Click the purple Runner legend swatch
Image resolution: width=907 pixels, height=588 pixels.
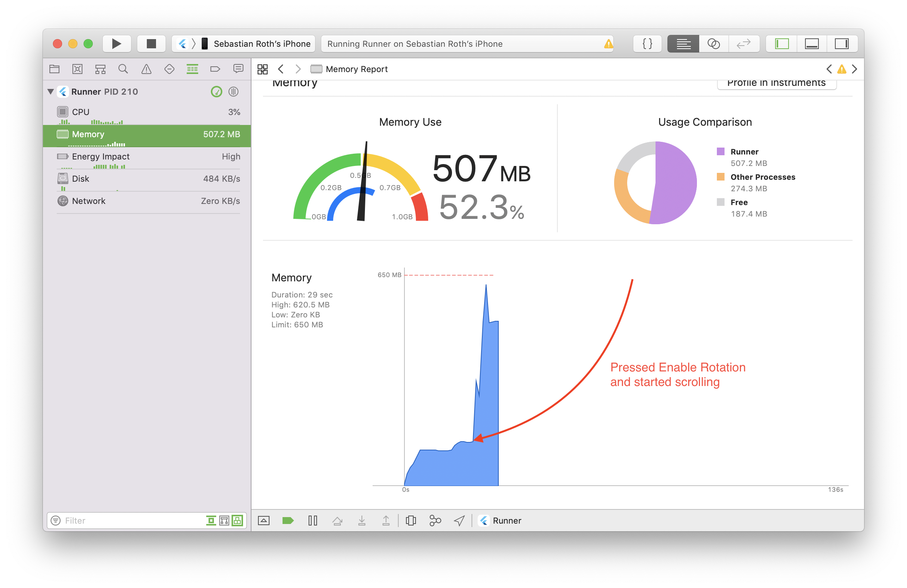(x=721, y=151)
